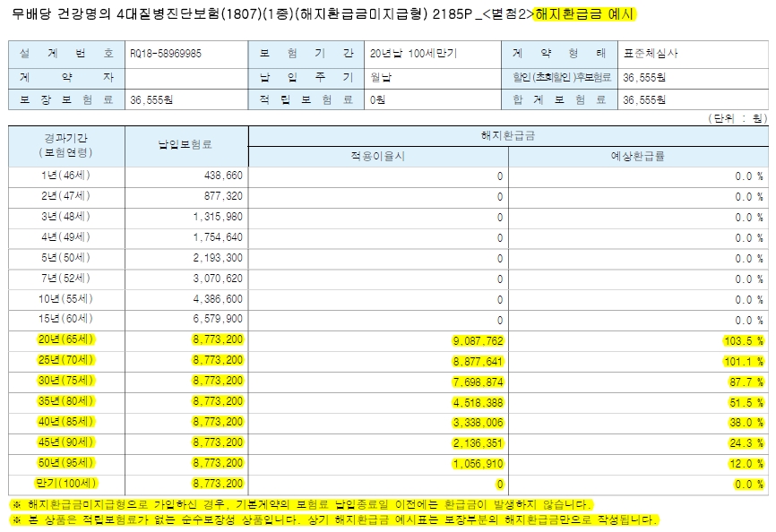
Task: Select refund amount 8,877,641
Action: click(479, 362)
